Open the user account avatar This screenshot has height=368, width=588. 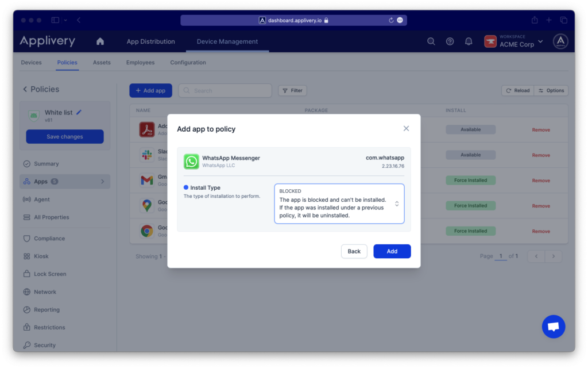(x=560, y=41)
